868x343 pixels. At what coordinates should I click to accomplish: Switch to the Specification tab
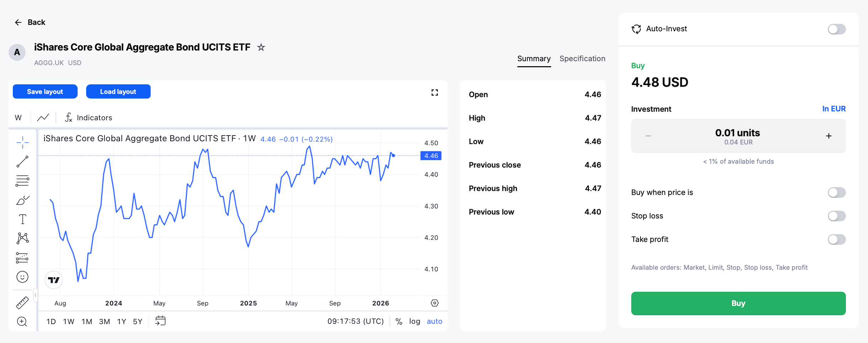pos(582,59)
